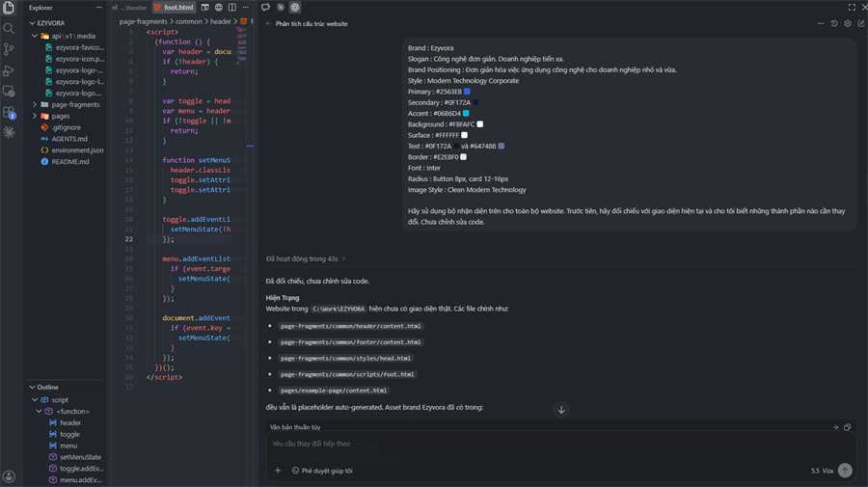This screenshot has width=868, height=487.
Task: Open environment.json in Explorer
Action: click(x=72, y=150)
